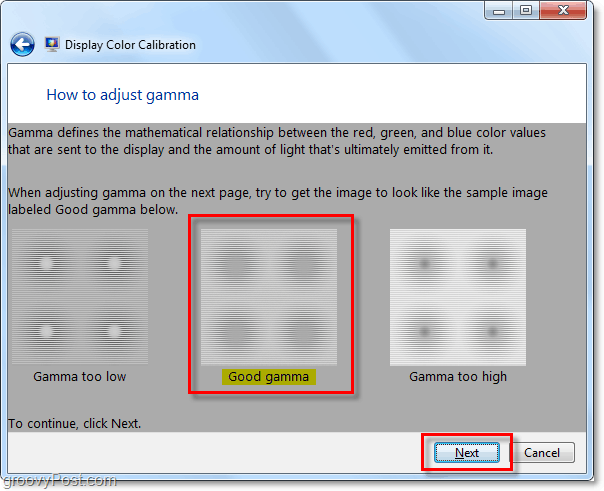Click the 'Gamma too high' label

click(458, 377)
